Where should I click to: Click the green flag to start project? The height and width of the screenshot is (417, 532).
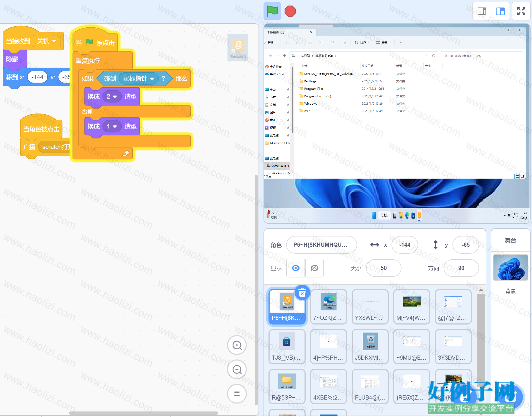pos(272,11)
